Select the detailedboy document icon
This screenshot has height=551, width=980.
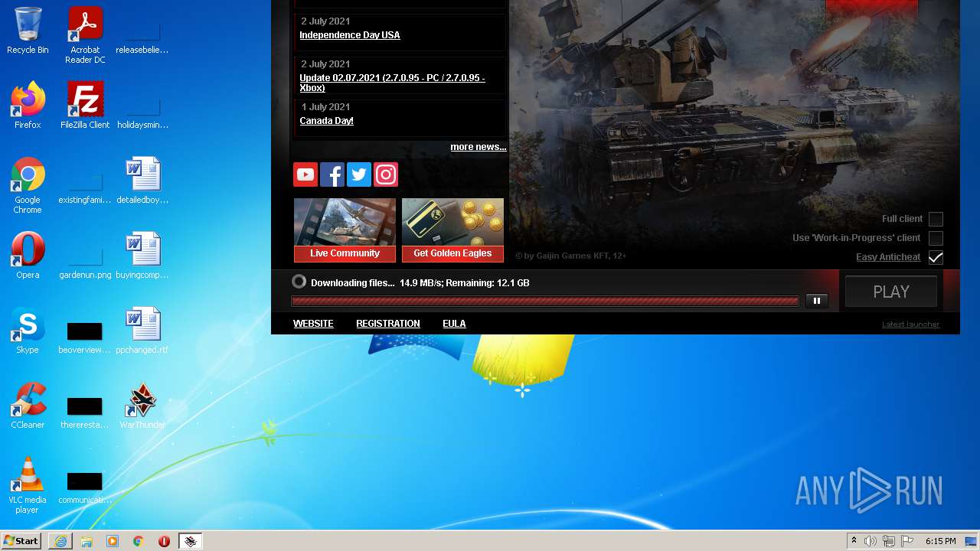142,181
